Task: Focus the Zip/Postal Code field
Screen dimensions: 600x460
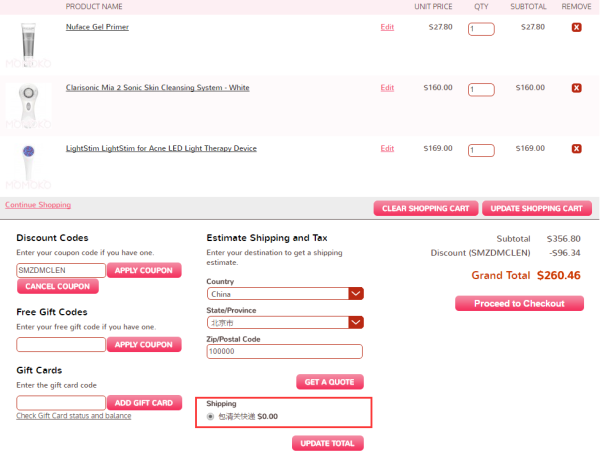Action: [284, 351]
